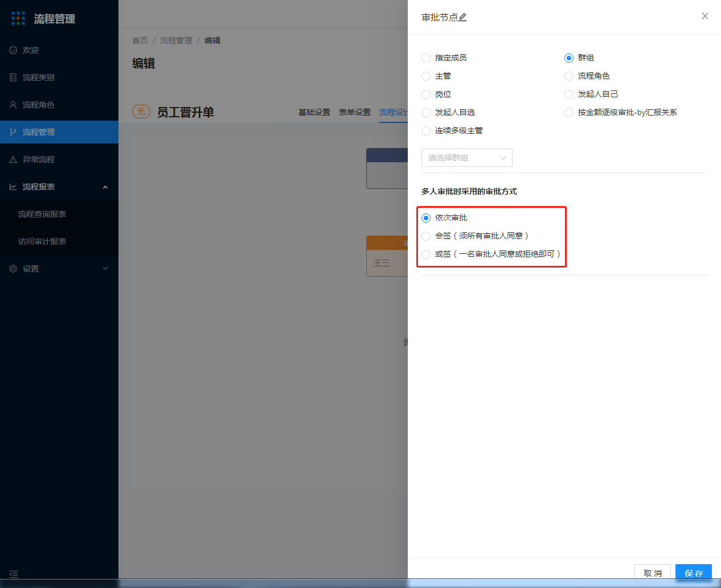Close the 审批节点 drawer with X
Viewport: 721px width, 588px height.
coord(705,16)
